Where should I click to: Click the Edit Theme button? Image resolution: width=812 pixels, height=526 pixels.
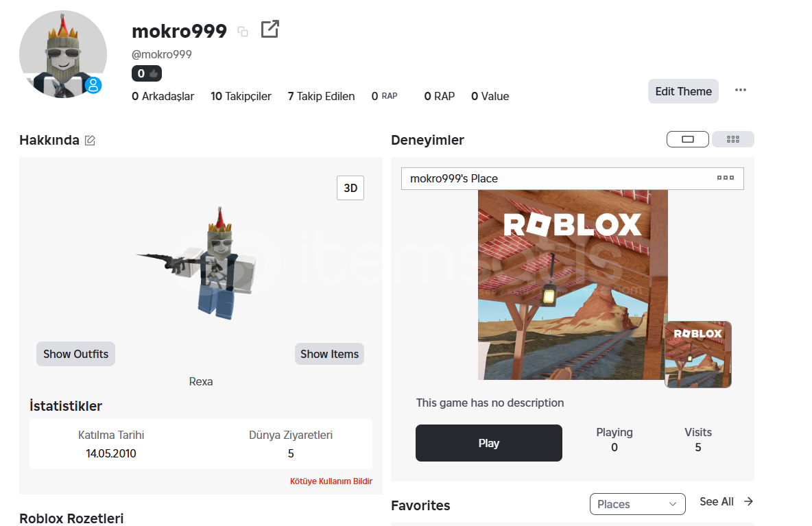[x=683, y=91]
